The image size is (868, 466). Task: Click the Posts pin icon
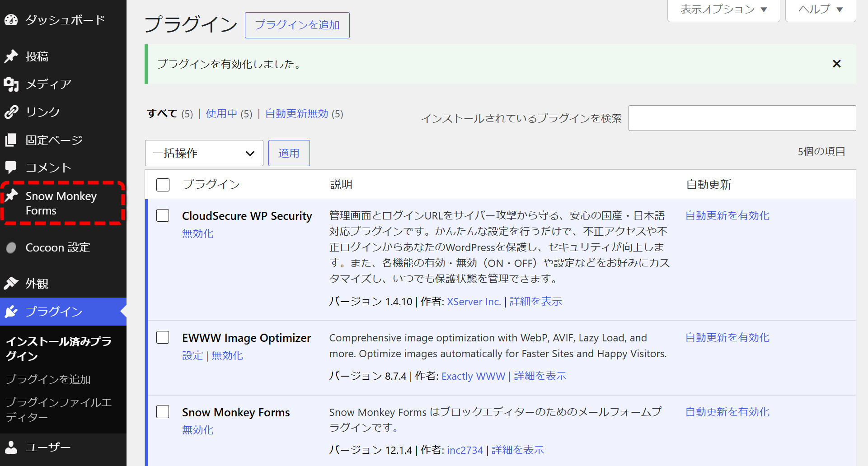pos(11,56)
